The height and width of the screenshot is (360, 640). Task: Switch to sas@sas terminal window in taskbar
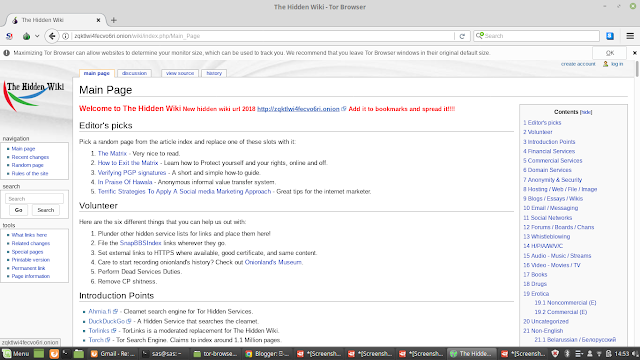click(x=163, y=353)
